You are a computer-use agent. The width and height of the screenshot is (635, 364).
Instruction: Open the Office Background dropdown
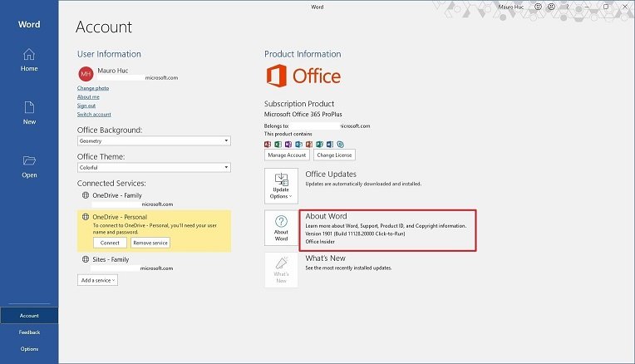click(154, 141)
